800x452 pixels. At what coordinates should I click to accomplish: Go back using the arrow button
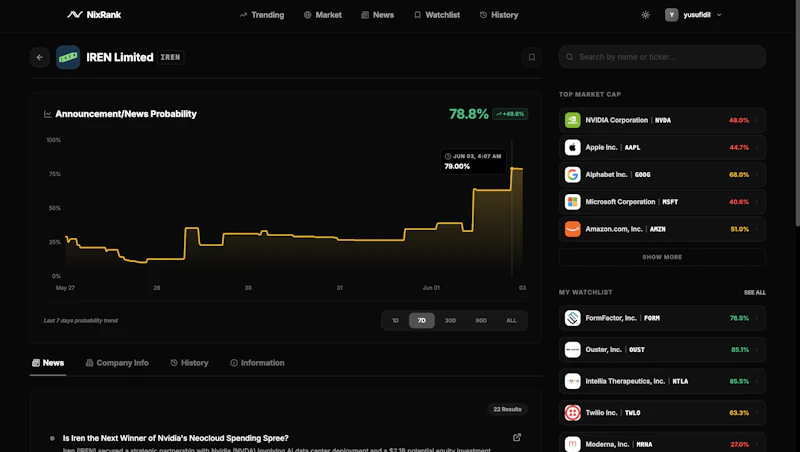[x=40, y=57]
